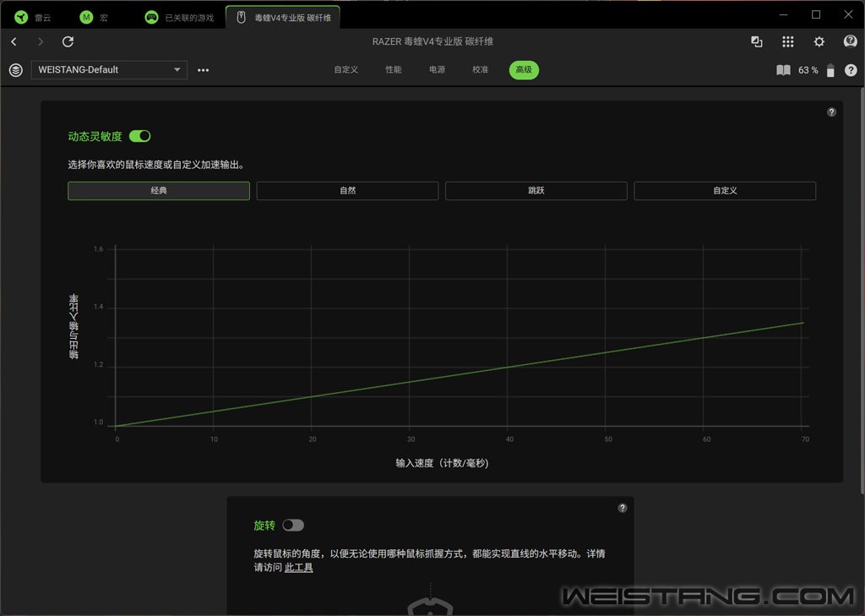Click the vertical scrollbar on the right
This screenshot has height=616, width=865.
862,291
